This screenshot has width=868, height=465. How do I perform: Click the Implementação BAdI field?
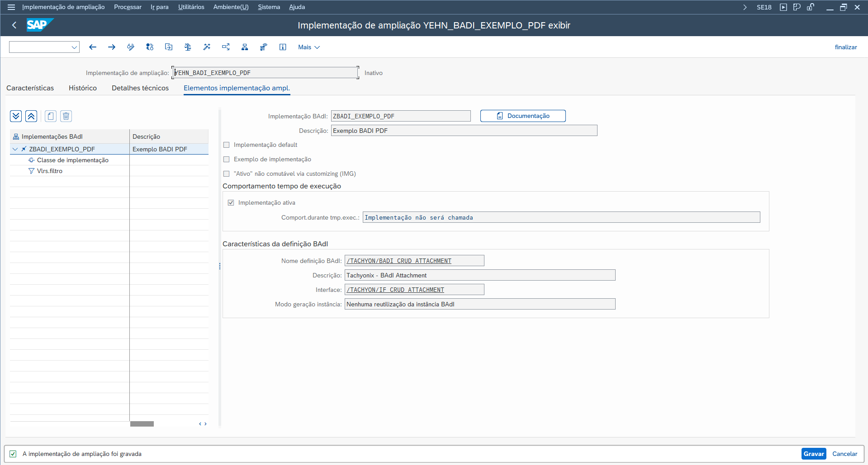point(401,116)
